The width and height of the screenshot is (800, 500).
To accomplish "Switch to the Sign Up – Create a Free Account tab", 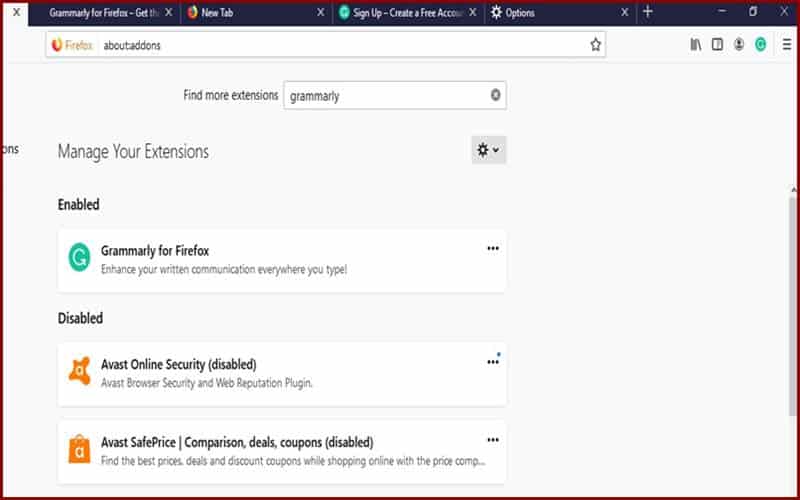I will click(408, 13).
